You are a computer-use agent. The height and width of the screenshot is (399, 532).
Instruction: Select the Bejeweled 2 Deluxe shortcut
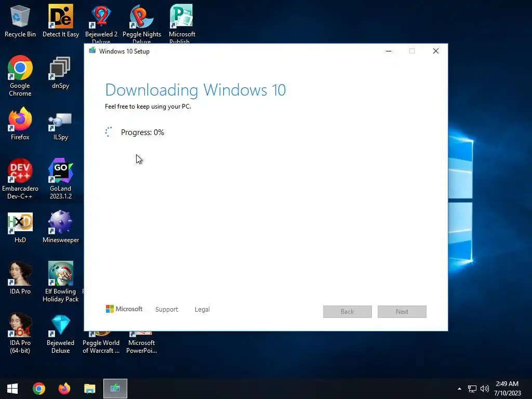point(101,23)
